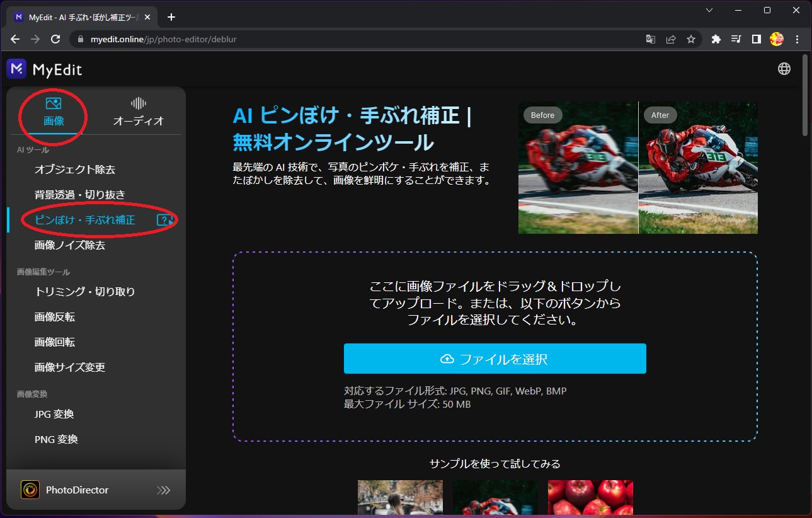The image size is (812, 518).
Task: Click the supported file formats text
Action: coord(455,391)
